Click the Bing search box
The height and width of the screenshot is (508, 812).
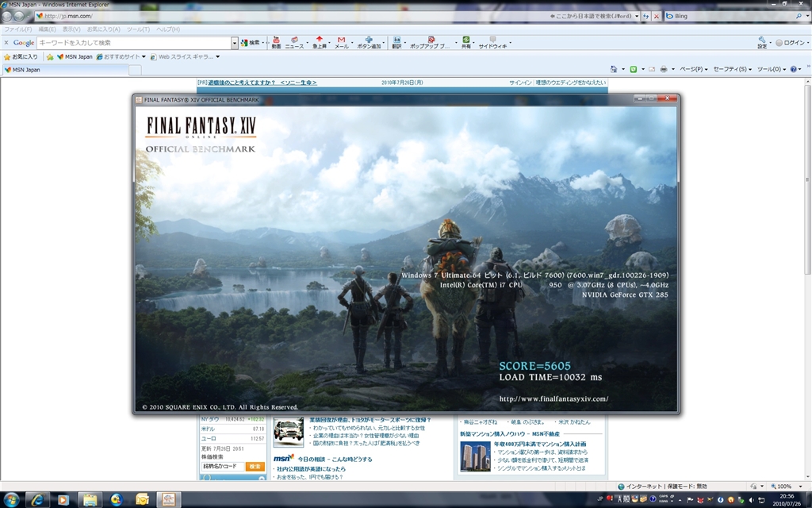(x=730, y=16)
